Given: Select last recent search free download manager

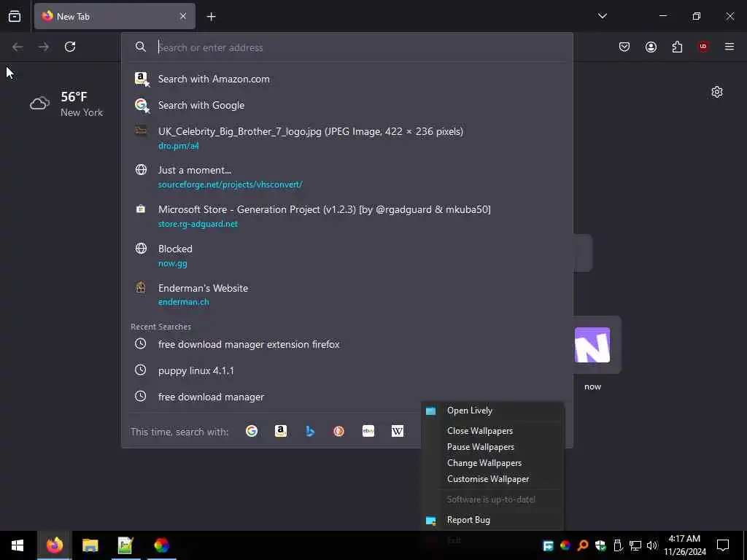Looking at the screenshot, I should point(347,397).
